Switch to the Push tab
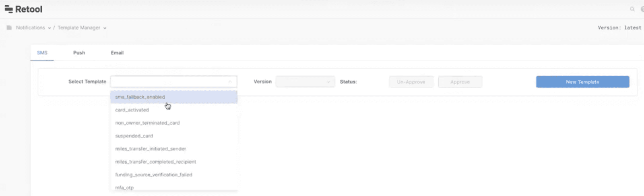Viewport: 644px width, 196px height. 79,53
